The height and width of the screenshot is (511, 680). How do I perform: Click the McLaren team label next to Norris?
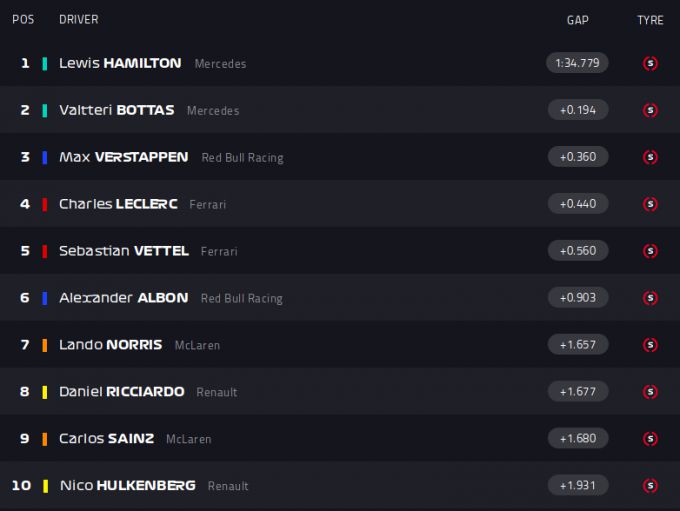[x=197, y=346]
